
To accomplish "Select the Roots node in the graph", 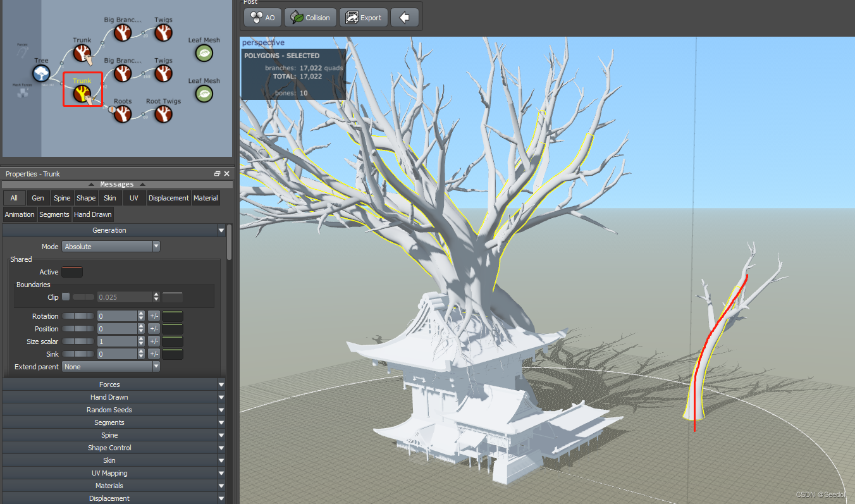I will click(x=122, y=114).
